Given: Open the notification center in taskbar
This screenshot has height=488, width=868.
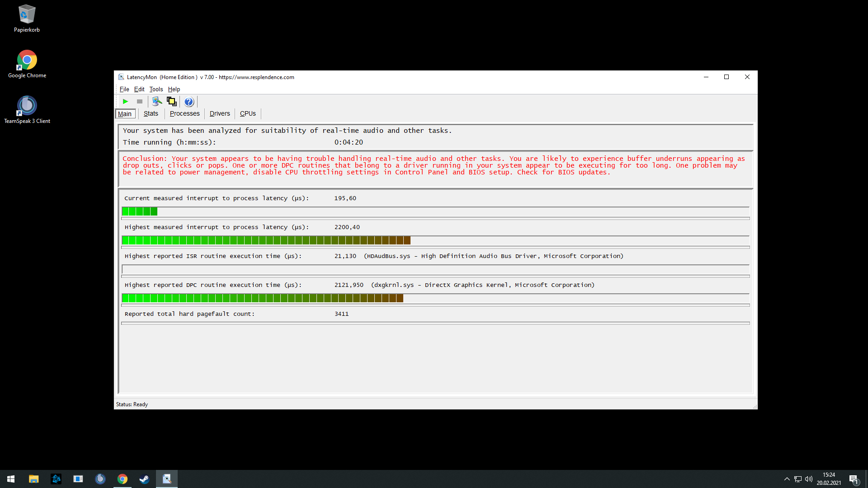Looking at the screenshot, I should click(854, 479).
